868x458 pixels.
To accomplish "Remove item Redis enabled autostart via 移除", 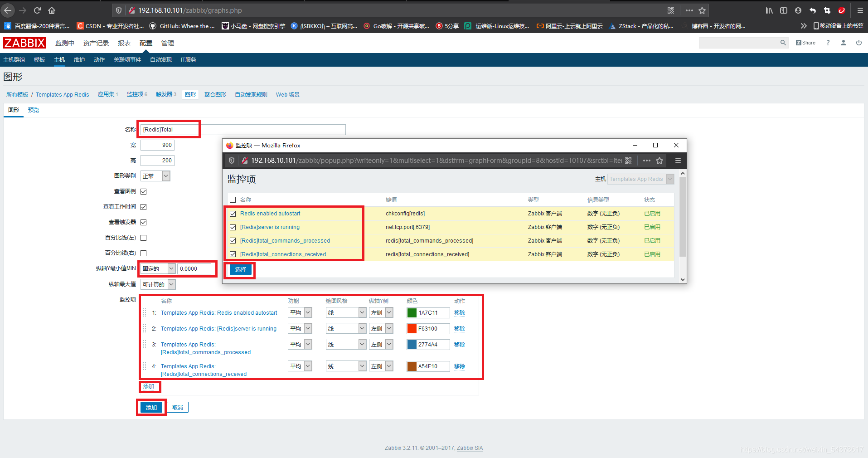I will pyautogui.click(x=460, y=312).
